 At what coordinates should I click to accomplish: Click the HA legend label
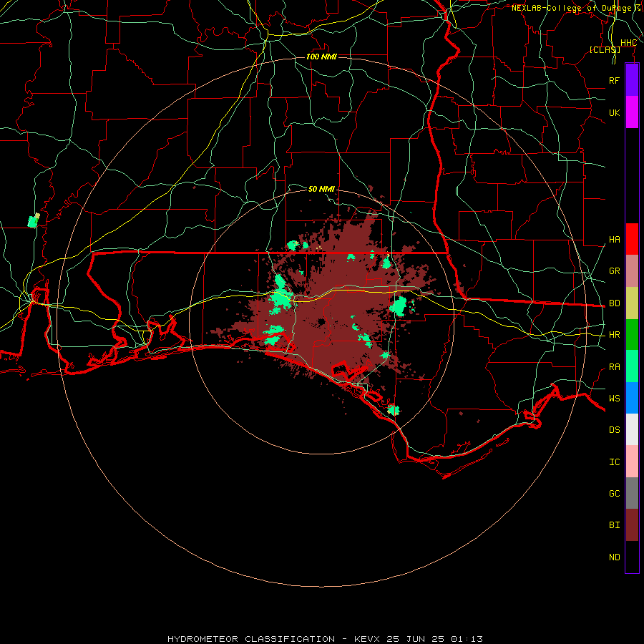[x=614, y=240]
